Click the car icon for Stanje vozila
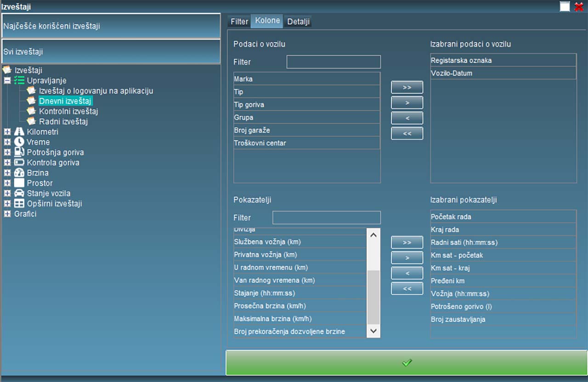 [x=19, y=193]
